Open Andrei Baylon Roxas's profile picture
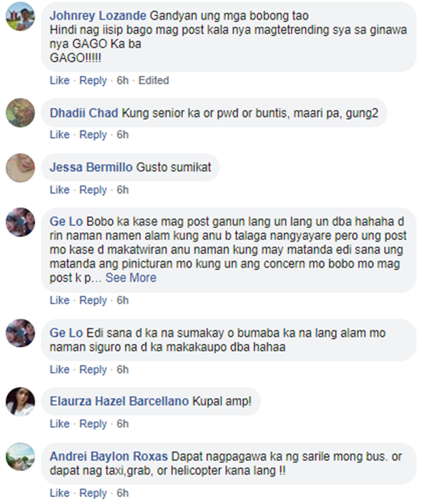 point(20,457)
